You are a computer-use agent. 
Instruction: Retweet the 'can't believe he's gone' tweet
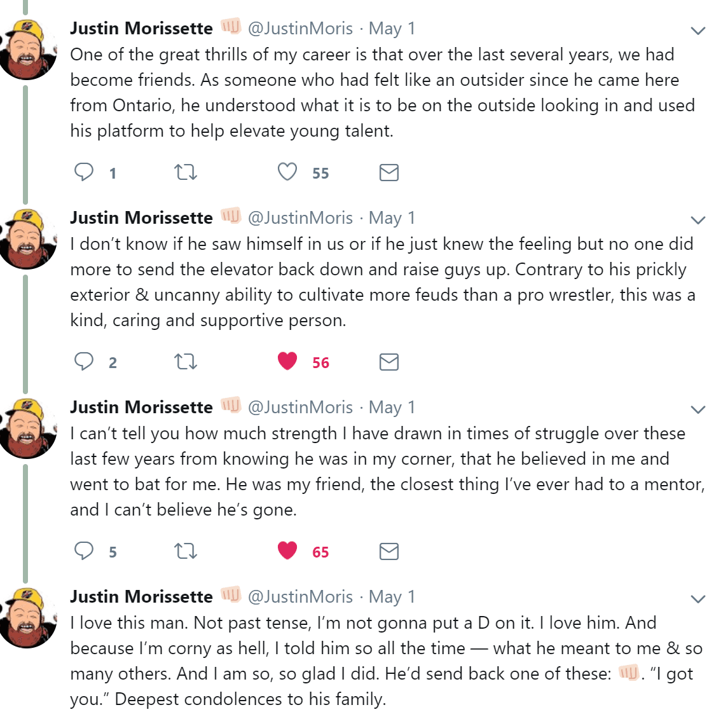(x=186, y=551)
